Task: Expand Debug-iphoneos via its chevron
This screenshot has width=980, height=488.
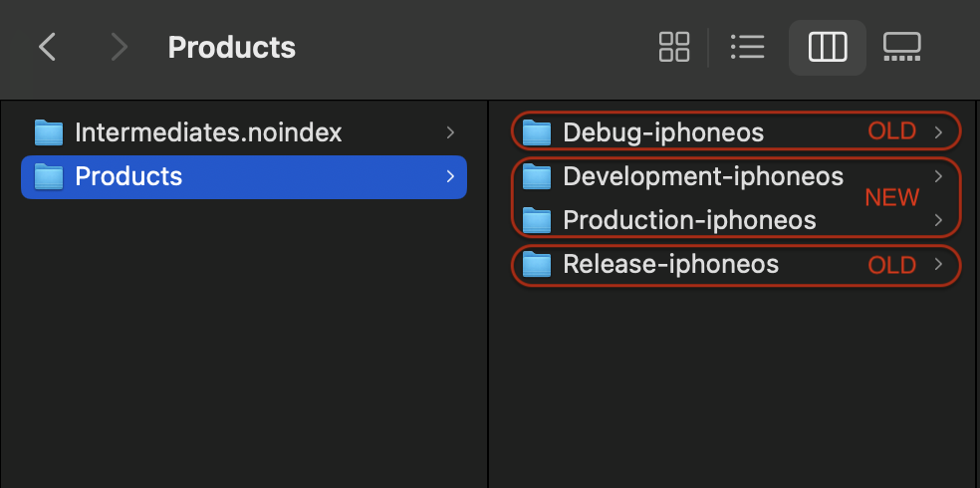Action: tap(938, 131)
